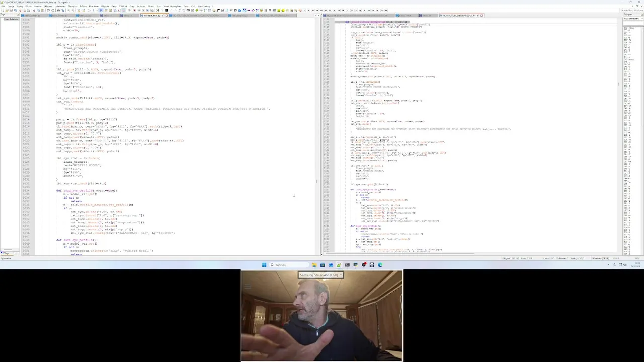This screenshot has height=362, width=644.
Task: Switch to the monolit_final.py tab
Action: pos(152,15)
